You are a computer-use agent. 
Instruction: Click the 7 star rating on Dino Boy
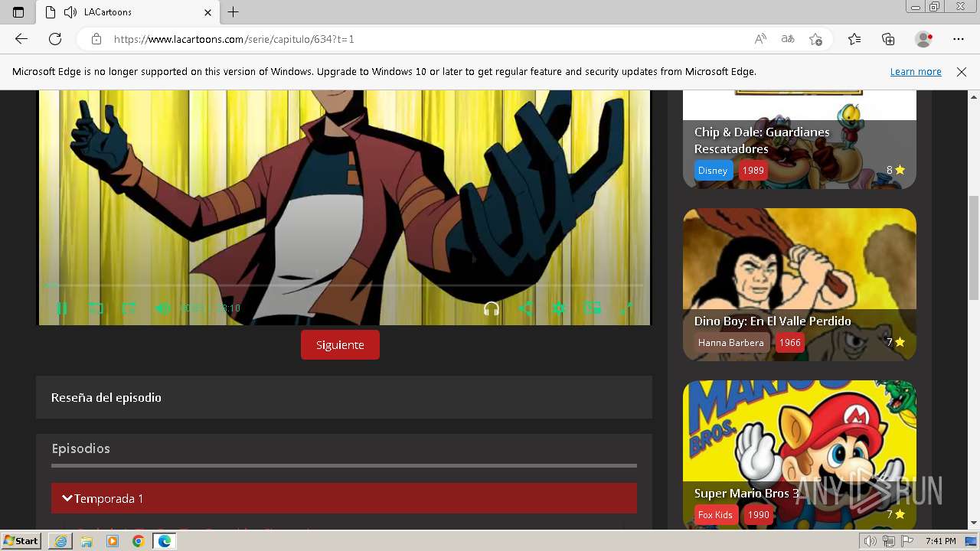coord(895,342)
